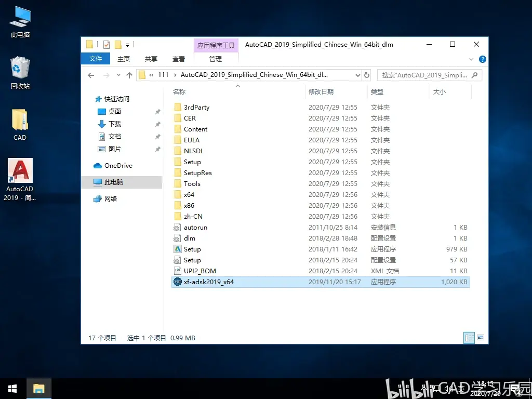This screenshot has width=532, height=399.
Task: Click the properties quick access toolbar icon
Action: click(x=106, y=45)
